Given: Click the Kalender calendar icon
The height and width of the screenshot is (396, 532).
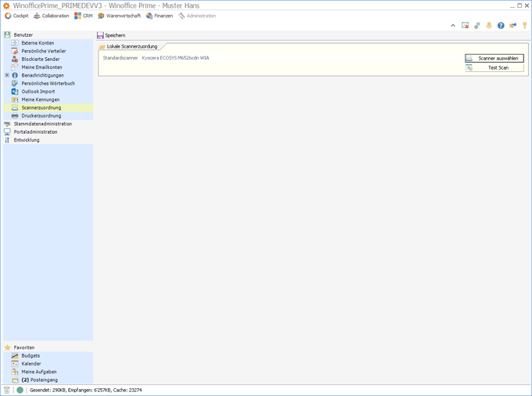Looking at the screenshot, I should [15, 364].
